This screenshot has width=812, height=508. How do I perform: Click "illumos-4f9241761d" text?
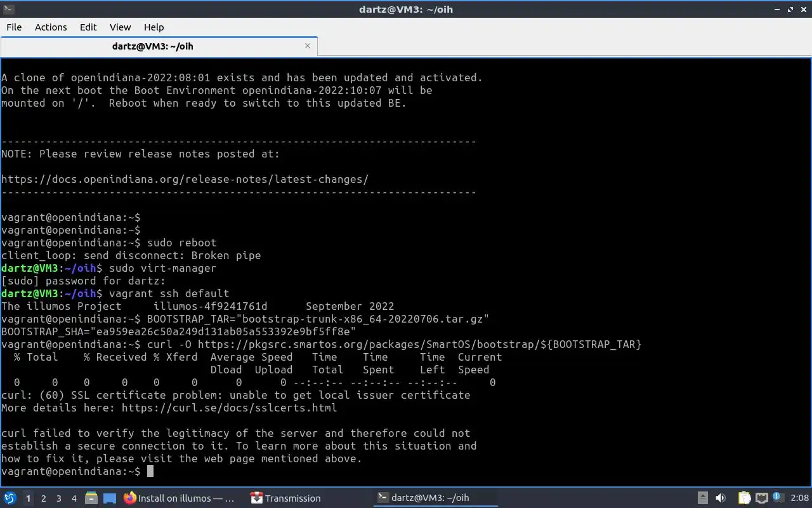point(210,306)
